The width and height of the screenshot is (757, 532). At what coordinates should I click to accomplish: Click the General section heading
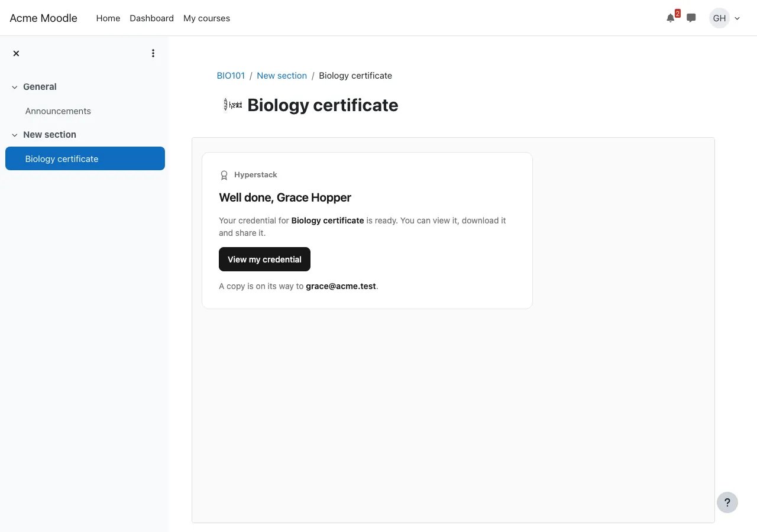point(40,87)
